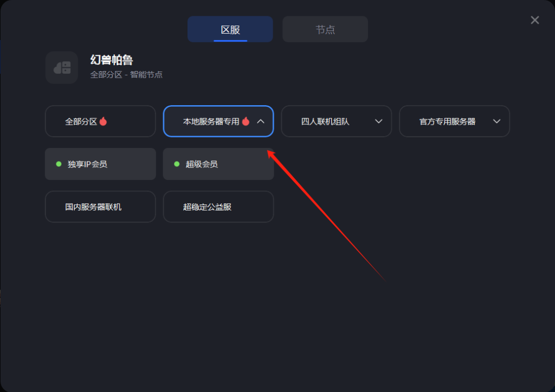The height and width of the screenshot is (392, 555).
Task: Click the green status dot of 独享IP会员
Action: (x=59, y=164)
